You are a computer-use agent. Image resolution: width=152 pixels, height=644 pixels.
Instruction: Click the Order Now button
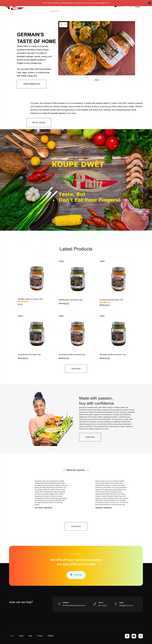pos(90,437)
